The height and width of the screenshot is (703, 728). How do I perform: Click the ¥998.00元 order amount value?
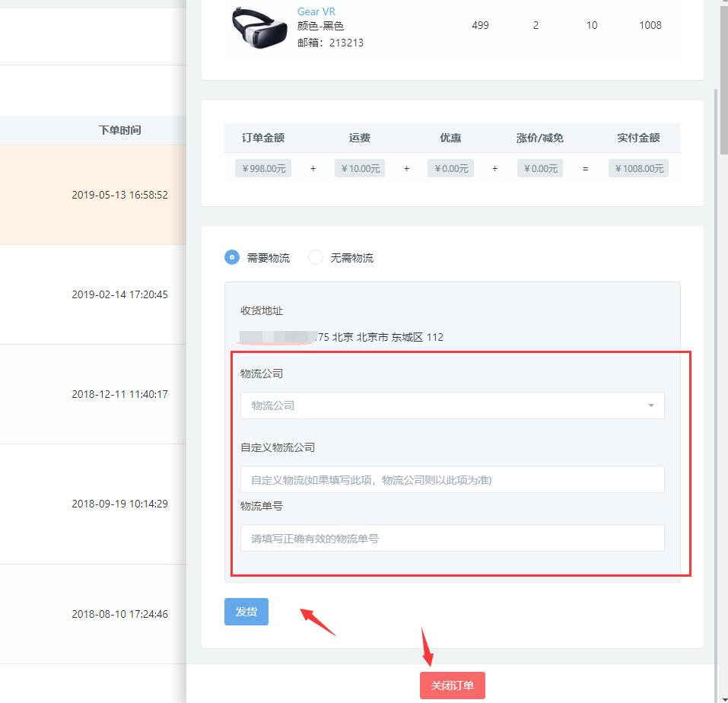pos(263,168)
